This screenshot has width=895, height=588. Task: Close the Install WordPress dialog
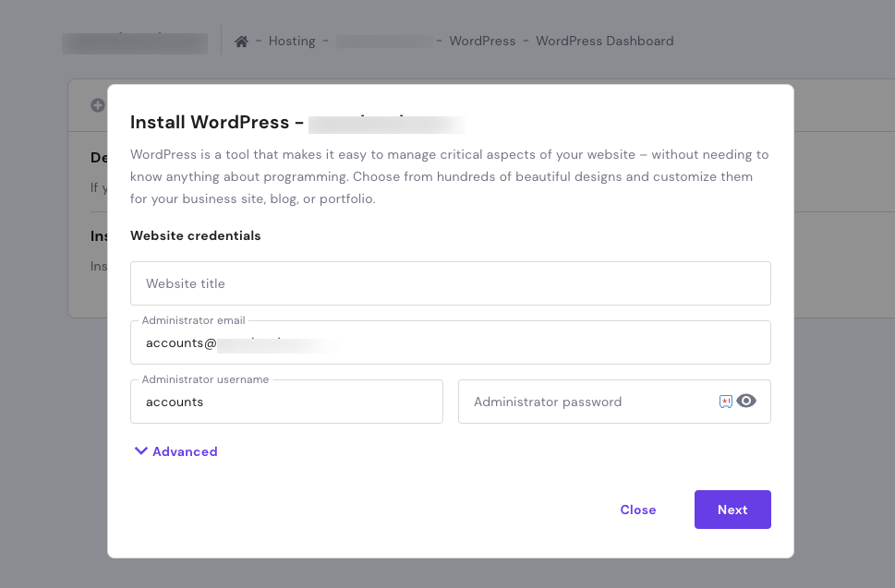tap(637, 510)
